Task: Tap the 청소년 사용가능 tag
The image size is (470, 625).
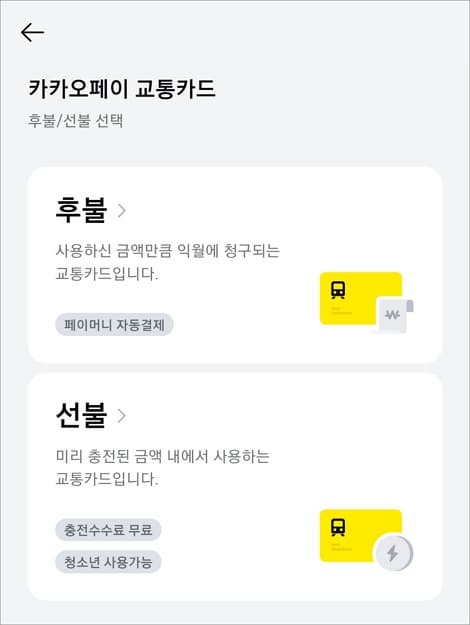Action: (108, 562)
